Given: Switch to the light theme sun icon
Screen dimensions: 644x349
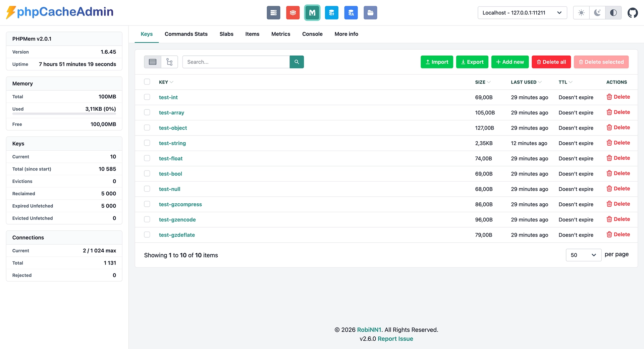Looking at the screenshot, I should [581, 13].
